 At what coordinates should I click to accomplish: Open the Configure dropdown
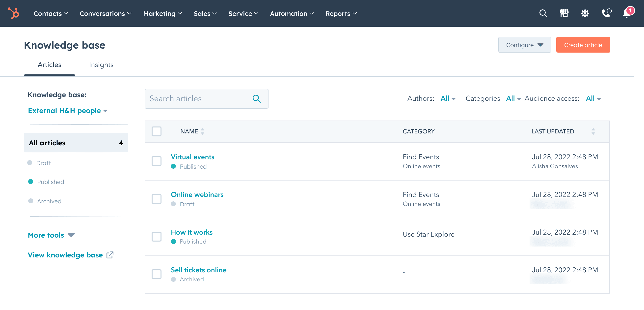point(525,45)
